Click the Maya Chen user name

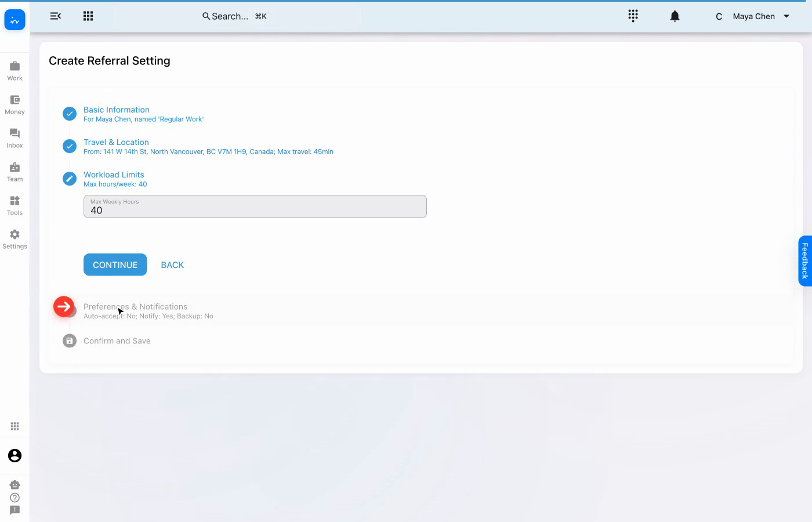coord(754,16)
